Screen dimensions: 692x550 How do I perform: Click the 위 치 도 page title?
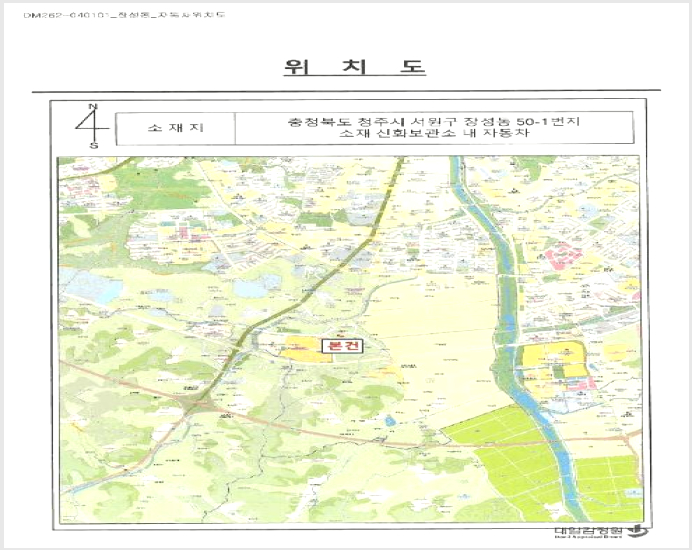(x=354, y=67)
